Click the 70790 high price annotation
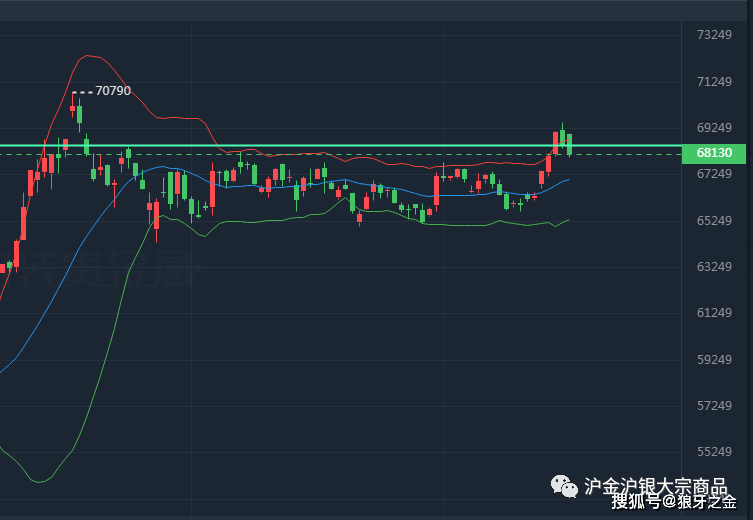The width and height of the screenshot is (753, 520). tap(113, 91)
